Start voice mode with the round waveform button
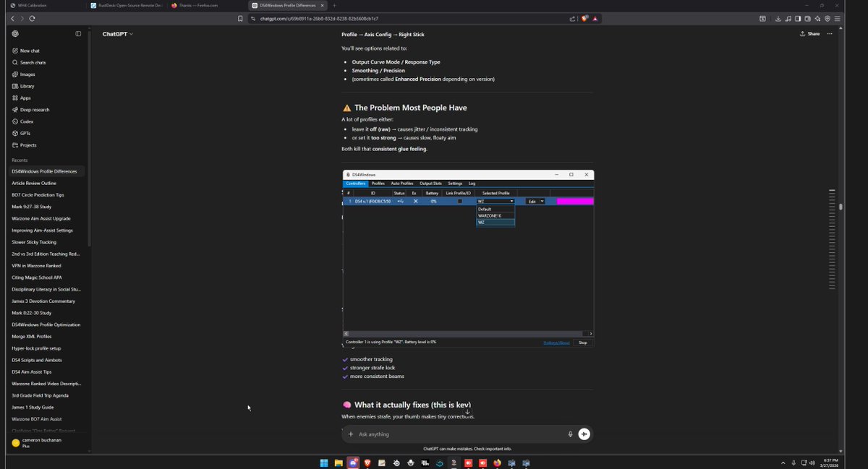The image size is (868, 469). [x=584, y=434]
